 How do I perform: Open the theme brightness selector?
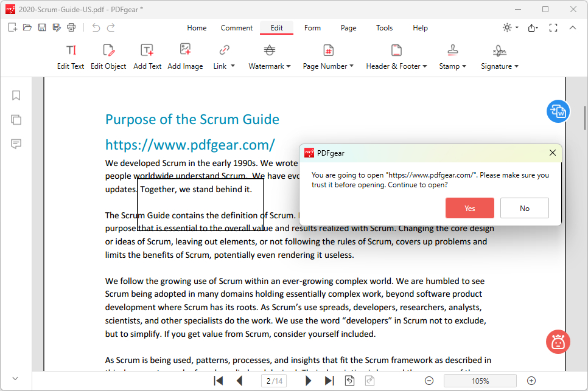pos(510,27)
